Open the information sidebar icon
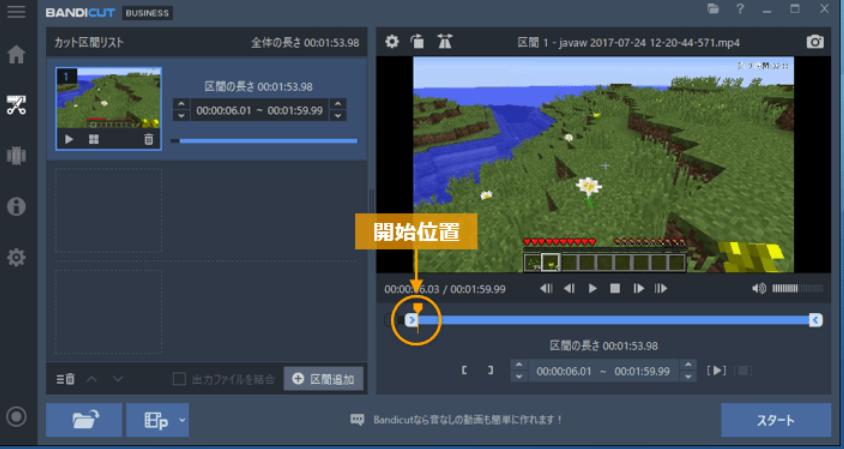 click(16, 206)
